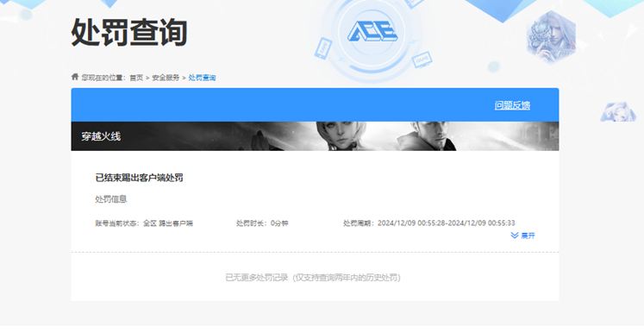Click the 账号当前状态 全区 踢出客户端 text
The height and width of the screenshot is (333, 644).
click(x=144, y=223)
